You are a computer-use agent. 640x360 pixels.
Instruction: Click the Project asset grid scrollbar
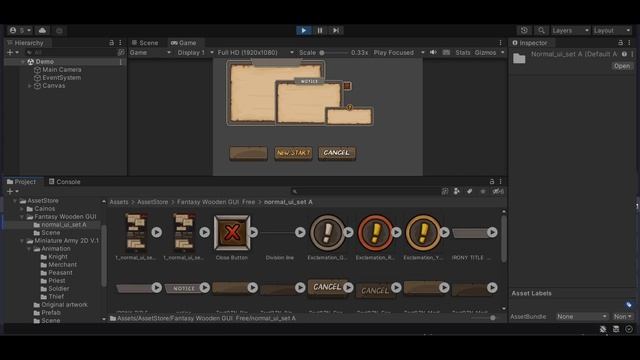(504, 239)
